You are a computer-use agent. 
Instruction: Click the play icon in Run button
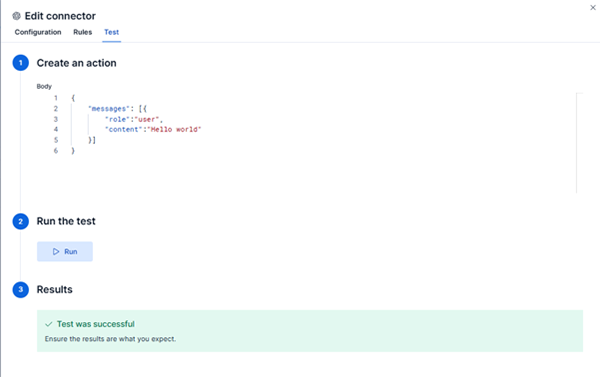pos(56,251)
